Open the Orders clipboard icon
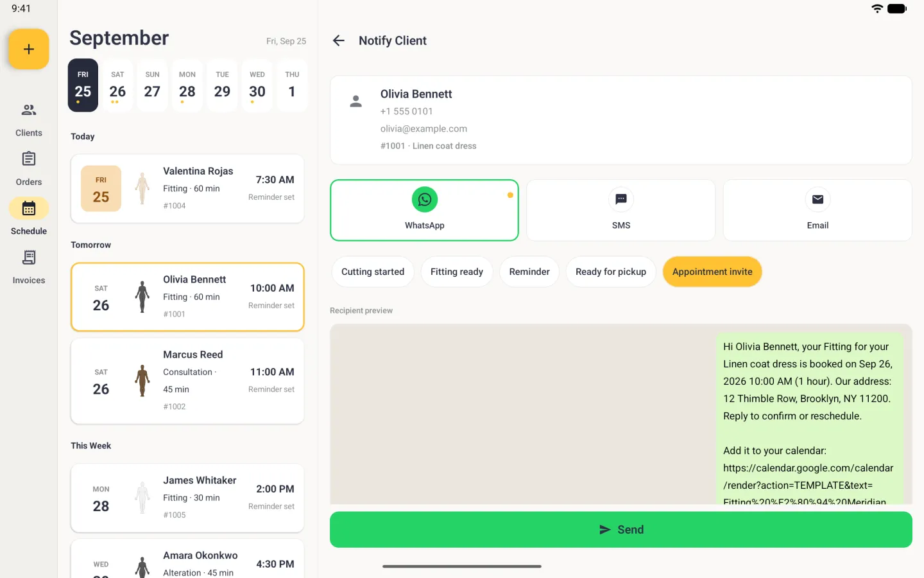This screenshot has width=924, height=578. point(29,159)
